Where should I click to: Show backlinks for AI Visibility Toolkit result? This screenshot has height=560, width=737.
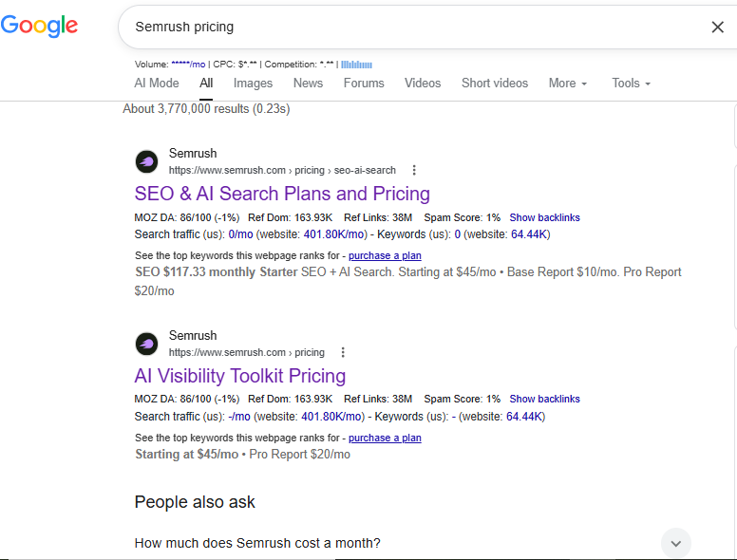[x=544, y=399]
